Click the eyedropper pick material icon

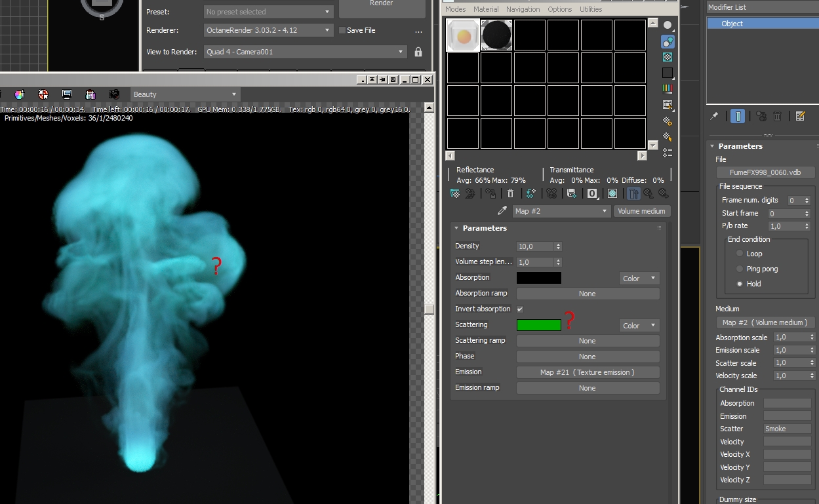coord(502,211)
